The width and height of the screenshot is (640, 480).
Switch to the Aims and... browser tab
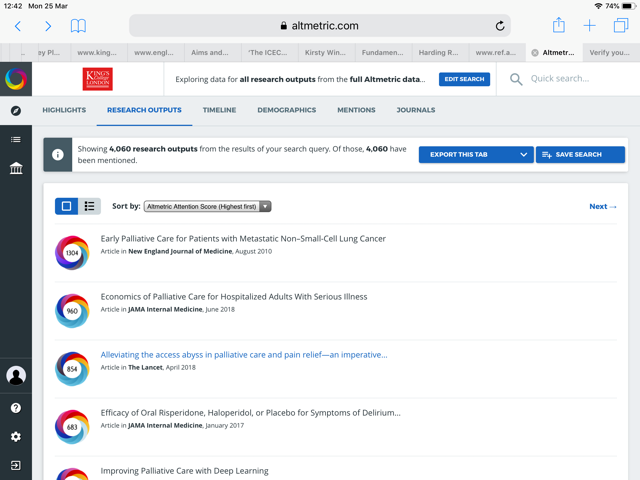click(x=213, y=53)
